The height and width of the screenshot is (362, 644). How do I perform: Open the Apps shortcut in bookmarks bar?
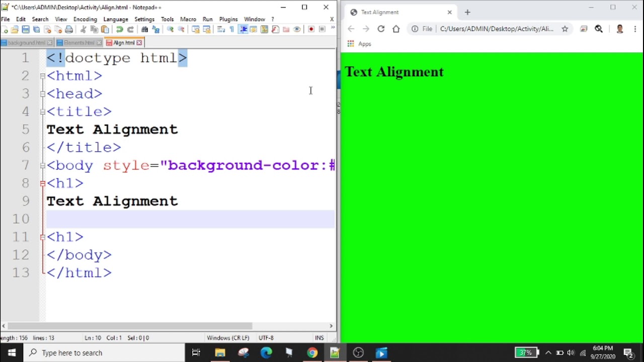pos(359,44)
